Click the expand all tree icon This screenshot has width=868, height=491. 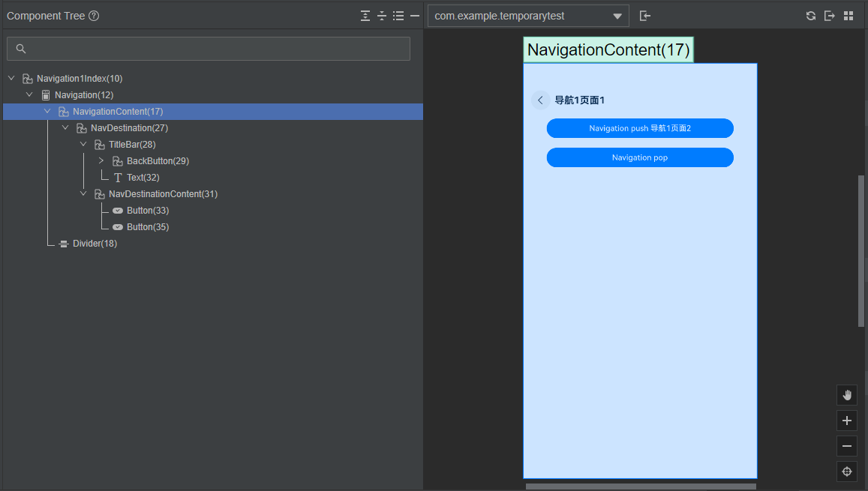click(365, 16)
